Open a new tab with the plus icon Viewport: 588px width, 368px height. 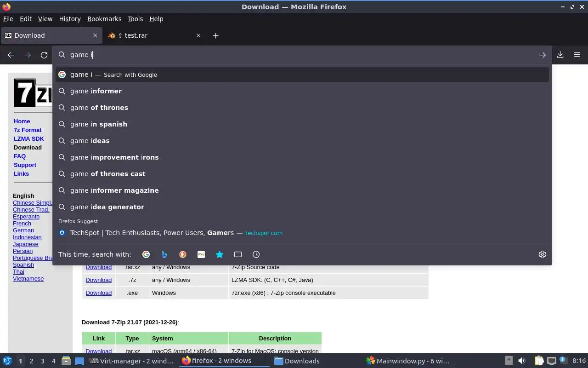point(215,35)
